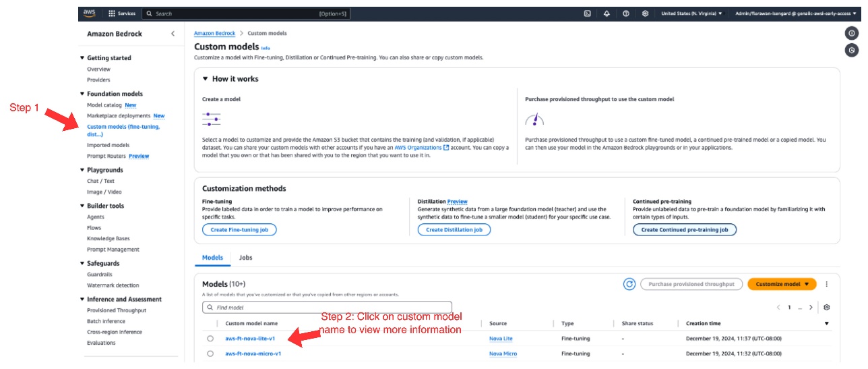
Task: Click the hexagon tools icon below the info icon
Action: (x=852, y=50)
